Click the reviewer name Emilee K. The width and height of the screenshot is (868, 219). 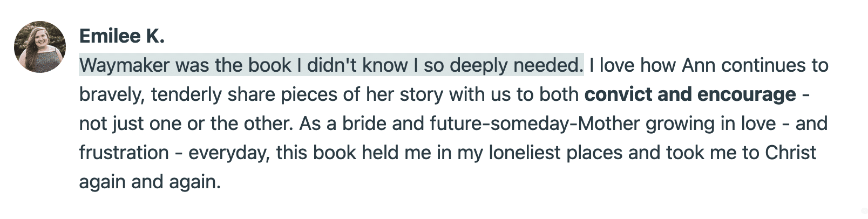click(121, 36)
